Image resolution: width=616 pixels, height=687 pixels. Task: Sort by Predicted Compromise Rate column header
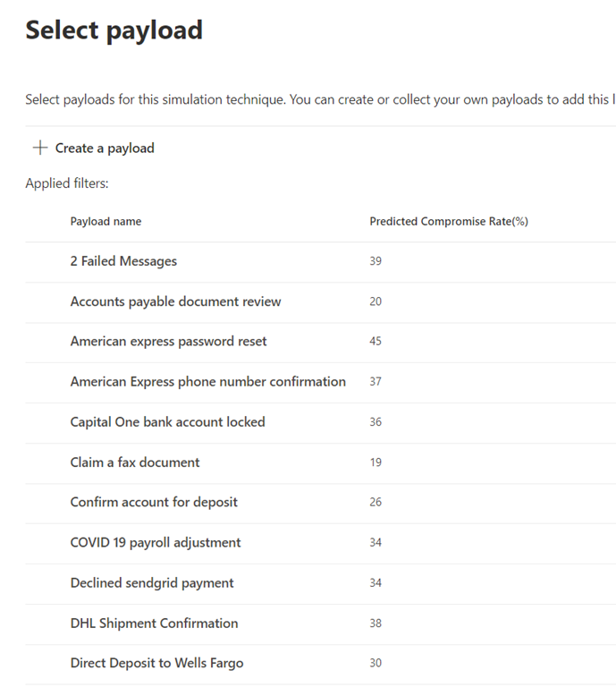click(x=448, y=222)
